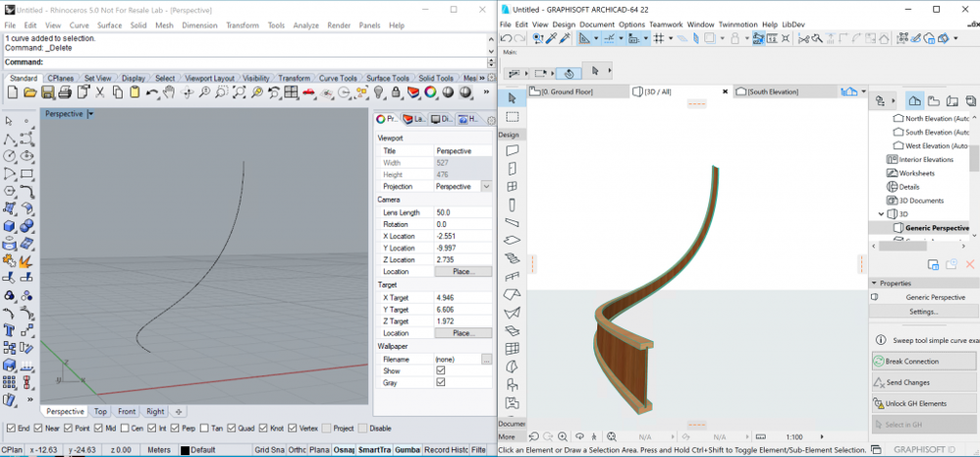This screenshot has height=457, width=980.
Task: Click the Rhino lock objects padlock icon
Action: [x=396, y=92]
